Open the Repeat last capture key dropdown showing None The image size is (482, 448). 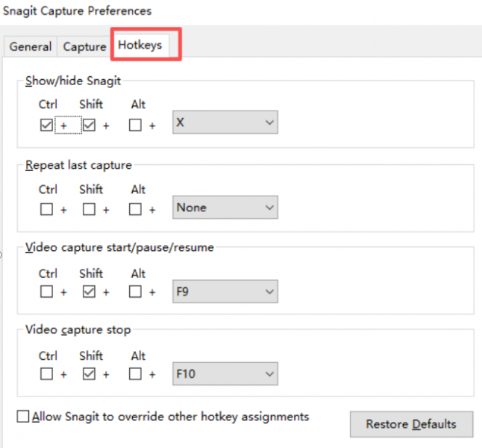tap(225, 208)
